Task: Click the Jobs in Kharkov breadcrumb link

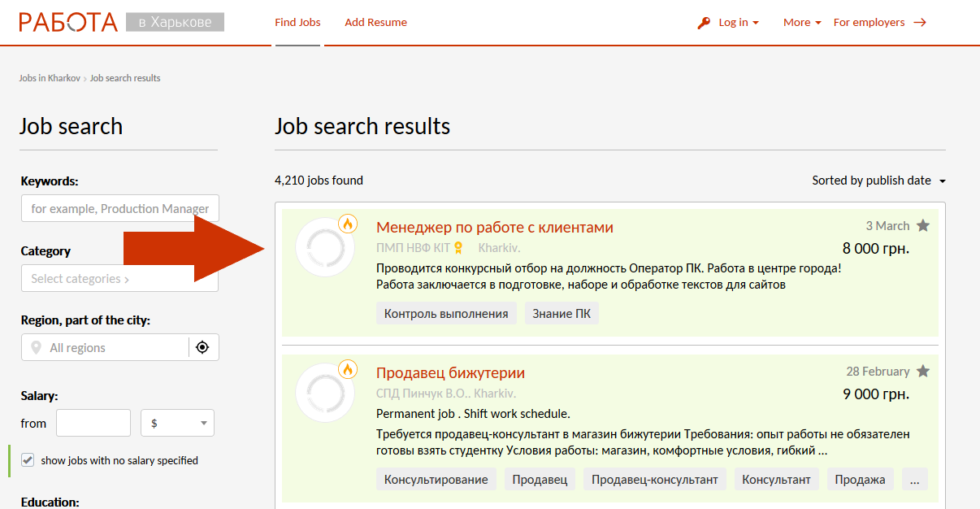Action: pos(50,78)
